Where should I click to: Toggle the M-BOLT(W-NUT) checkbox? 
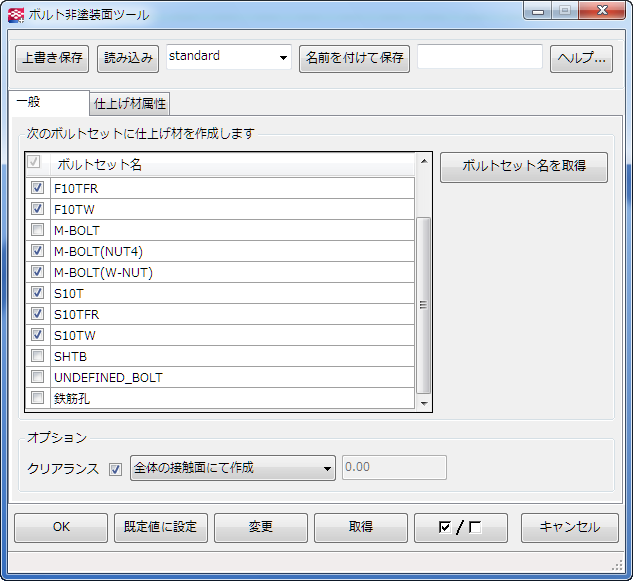click(38, 272)
